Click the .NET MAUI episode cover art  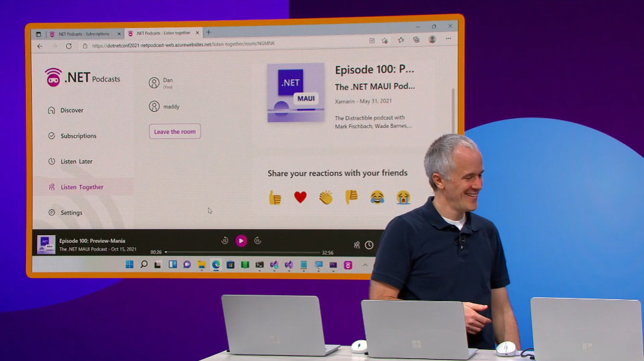click(296, 92)
